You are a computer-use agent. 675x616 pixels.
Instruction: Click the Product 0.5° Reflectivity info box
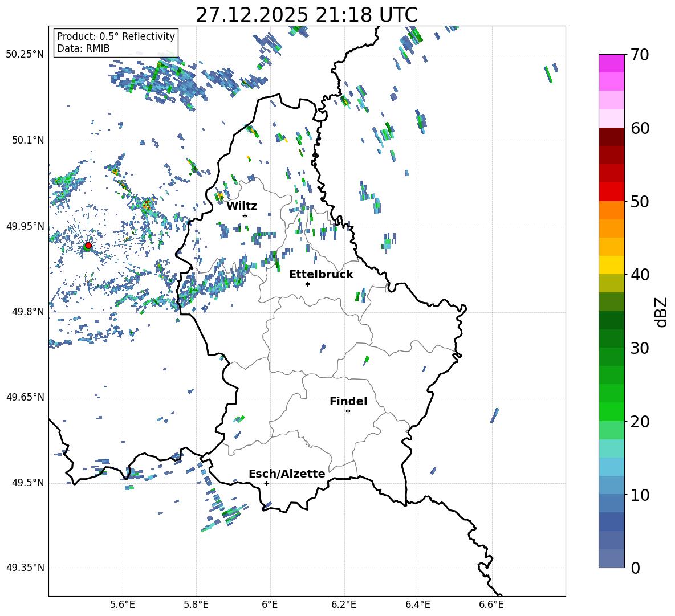(x=116, y=43)
